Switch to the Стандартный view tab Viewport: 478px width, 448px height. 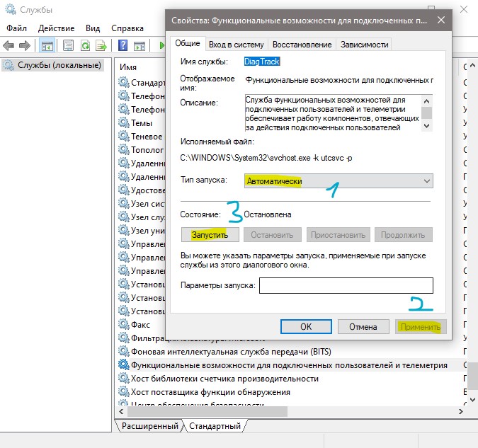tap(215, 426)
